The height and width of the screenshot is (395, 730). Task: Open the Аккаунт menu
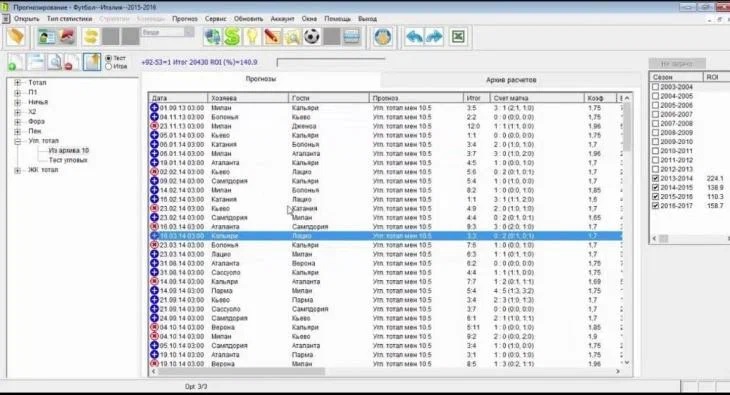click(282, 19)
